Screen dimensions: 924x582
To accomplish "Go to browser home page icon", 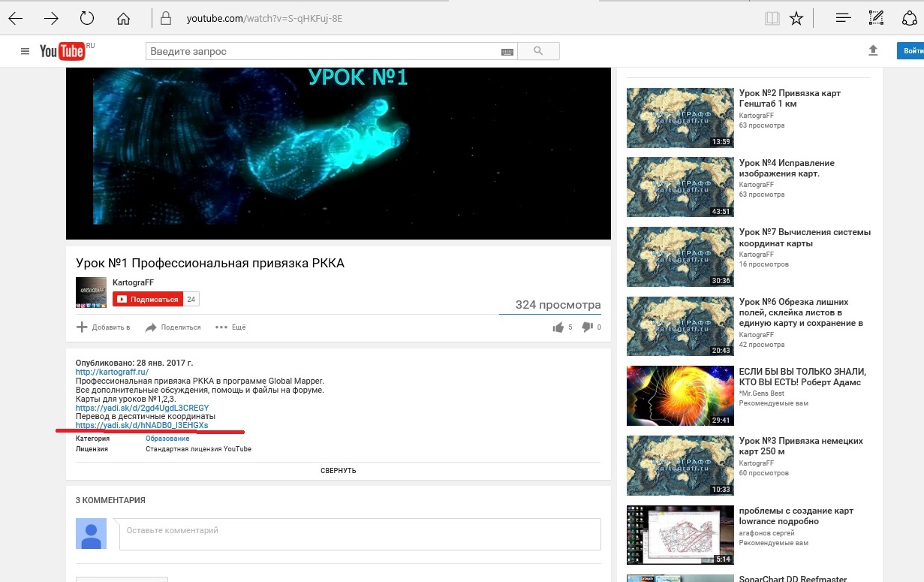I will point(124,18).
